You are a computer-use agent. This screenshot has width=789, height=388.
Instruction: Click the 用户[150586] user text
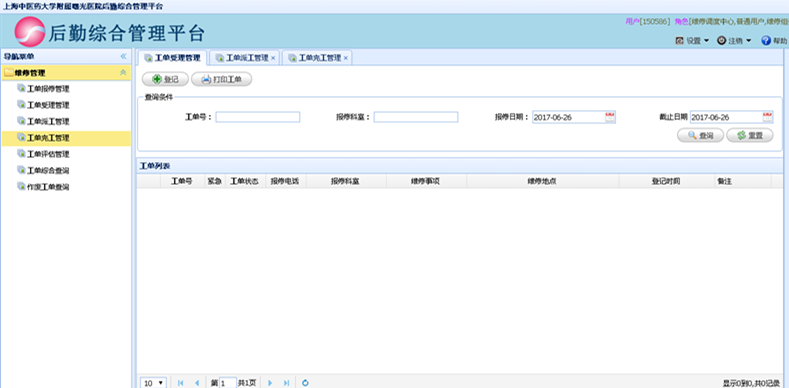(648, 22)
